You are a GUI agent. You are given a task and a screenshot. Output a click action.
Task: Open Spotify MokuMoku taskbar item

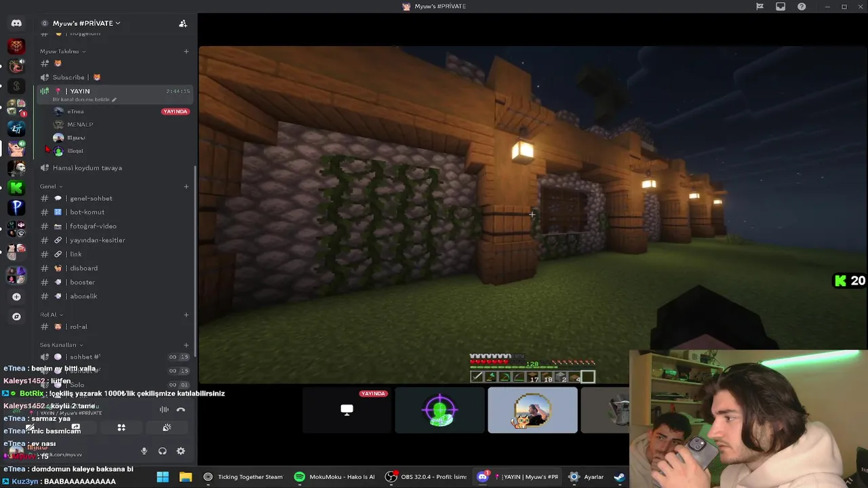tap(334, 476)
